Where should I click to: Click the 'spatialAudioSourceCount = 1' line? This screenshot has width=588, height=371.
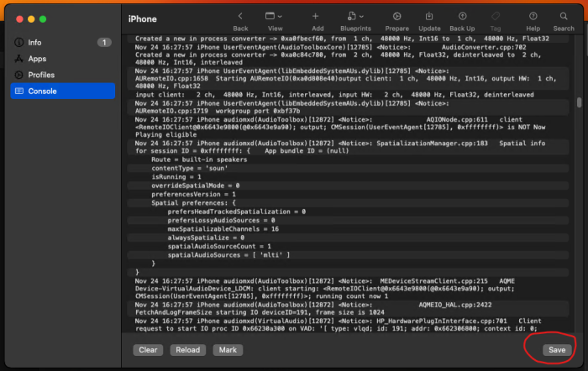[x=219, y=246]
